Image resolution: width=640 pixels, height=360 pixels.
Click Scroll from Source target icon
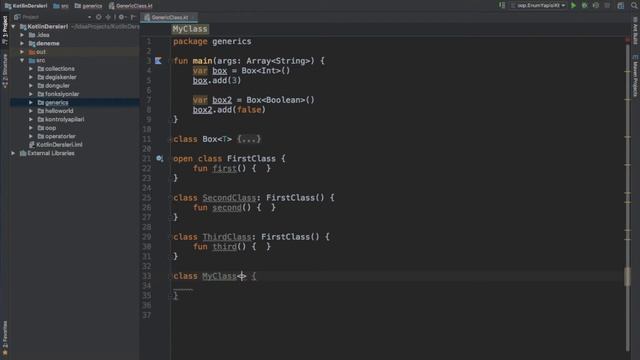(x=98, y=17)
